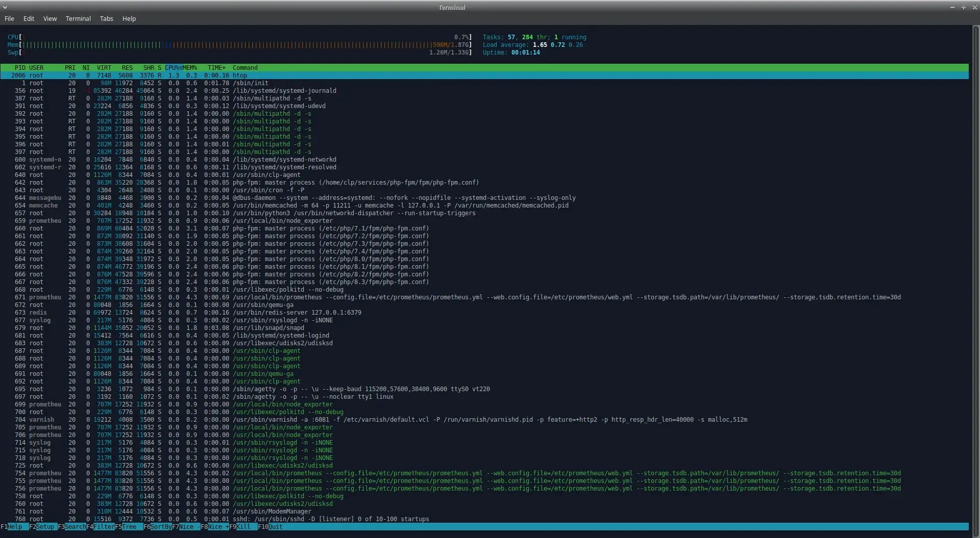
Task: Click F4 Filter in the bottom bar
Action: tap(104, 527)
